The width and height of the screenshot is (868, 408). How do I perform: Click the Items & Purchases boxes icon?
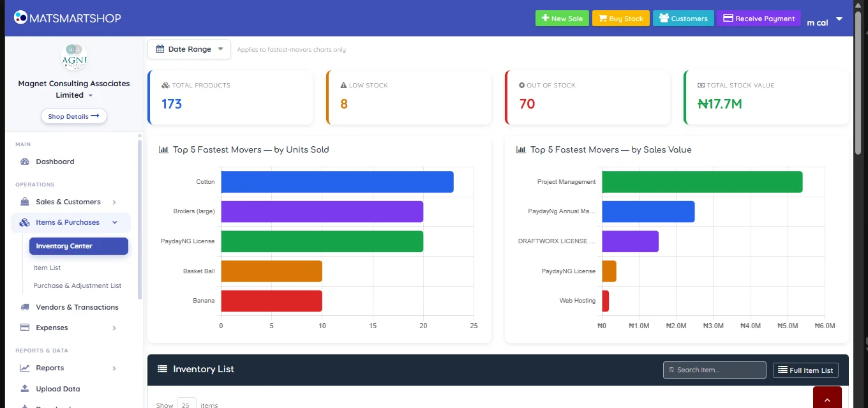25,222
